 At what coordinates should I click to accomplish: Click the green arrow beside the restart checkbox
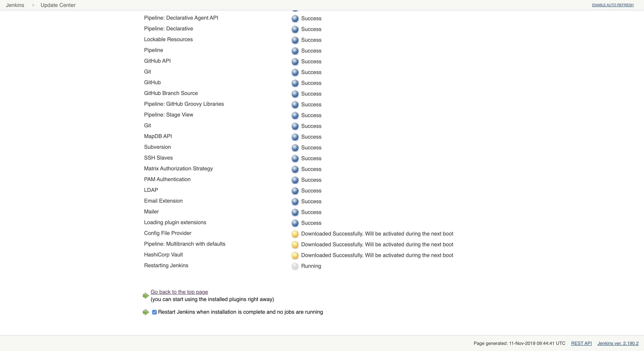click(146, 312)
